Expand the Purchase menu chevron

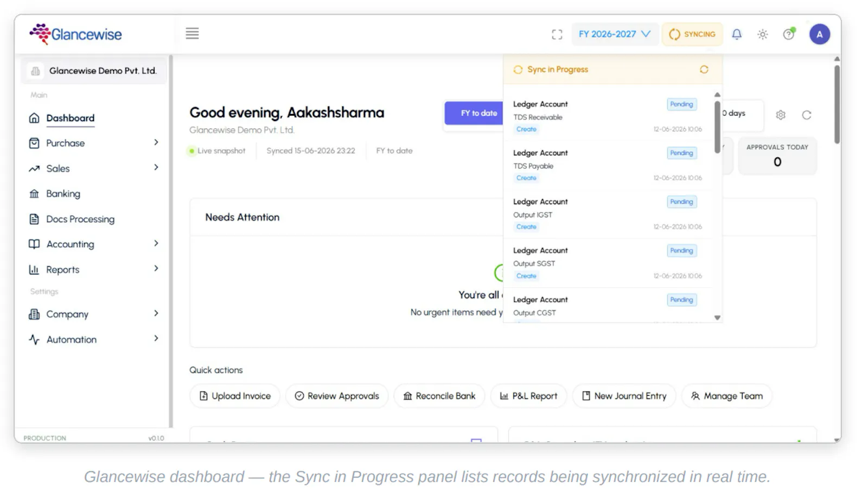point(156,142)
